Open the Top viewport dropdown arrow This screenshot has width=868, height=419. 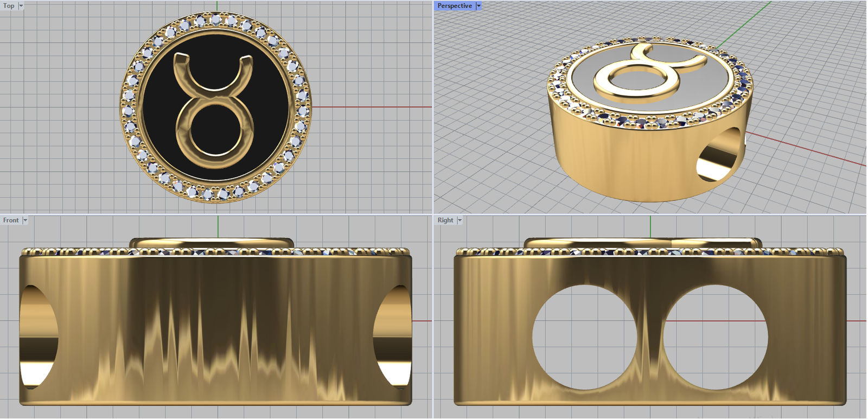(x=21, y=6)
